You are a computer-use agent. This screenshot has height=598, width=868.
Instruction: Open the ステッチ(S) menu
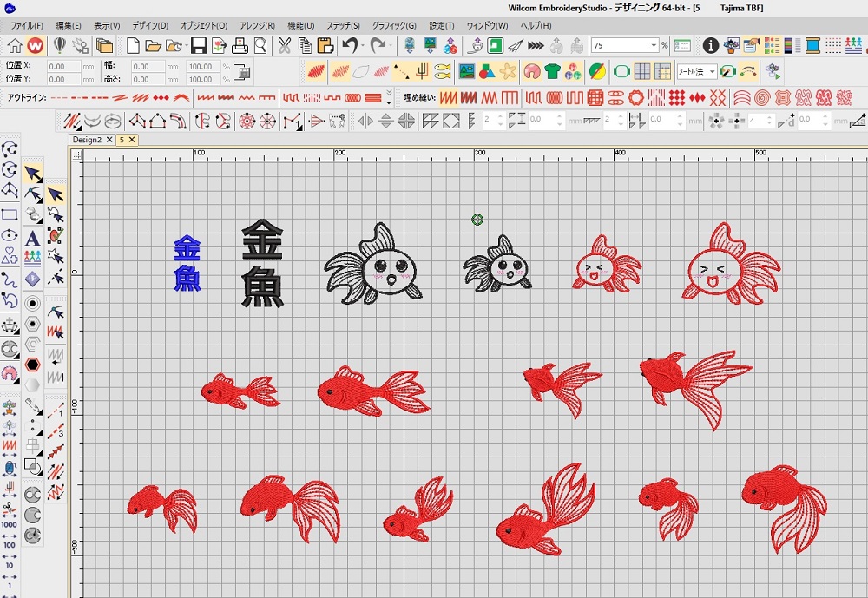click(343, 25)
